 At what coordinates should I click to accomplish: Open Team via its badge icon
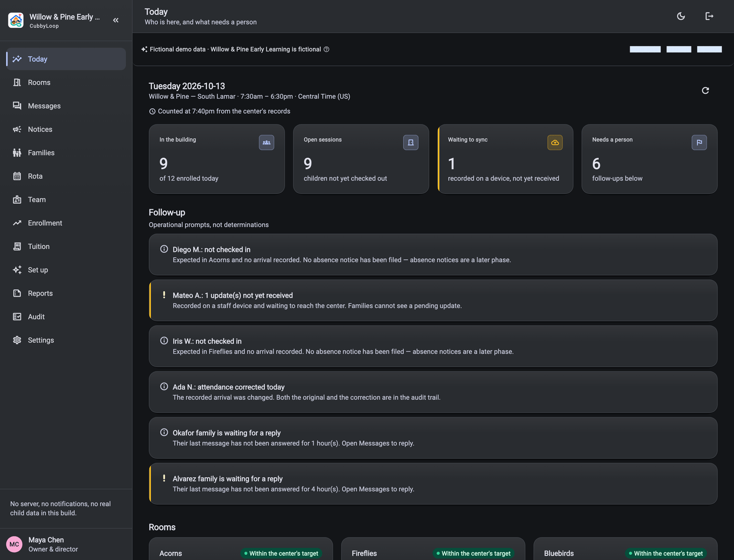click(17, 200)
